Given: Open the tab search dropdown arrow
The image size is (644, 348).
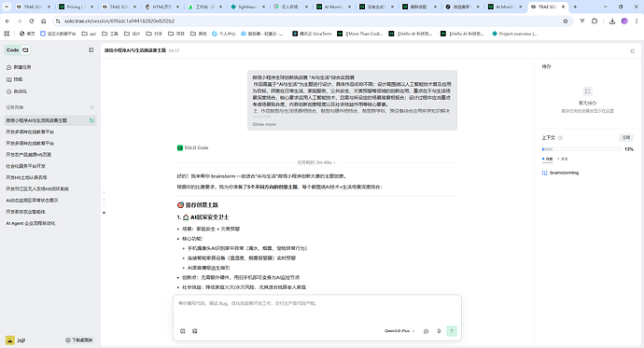Looking at the screenshot, I should coord(7,7).
